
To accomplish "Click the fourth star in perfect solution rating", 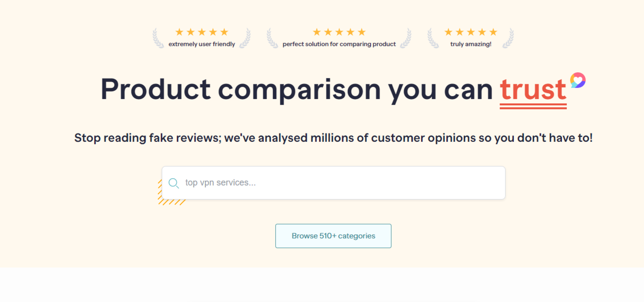I will pos(351,31).
